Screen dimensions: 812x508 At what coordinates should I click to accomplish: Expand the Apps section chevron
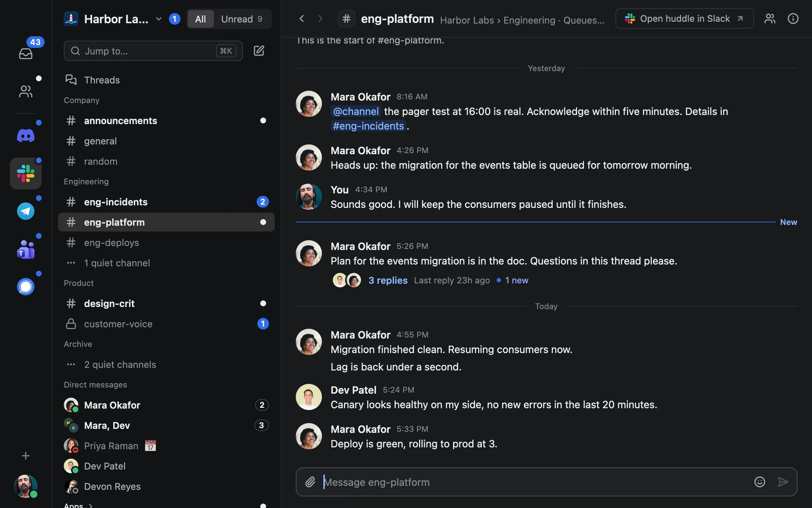click(x=91, y=505)
